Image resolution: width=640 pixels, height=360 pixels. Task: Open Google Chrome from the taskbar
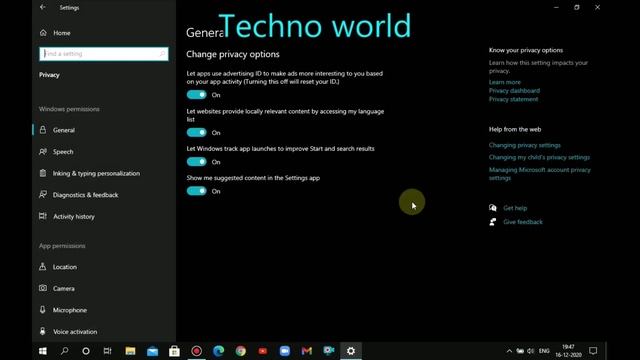coord(241,351)
